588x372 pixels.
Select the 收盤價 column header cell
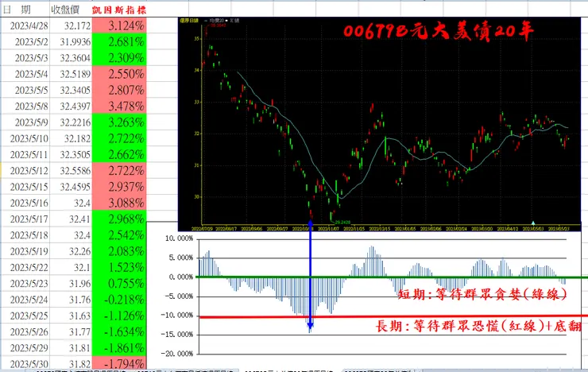(x=71, y=10)
